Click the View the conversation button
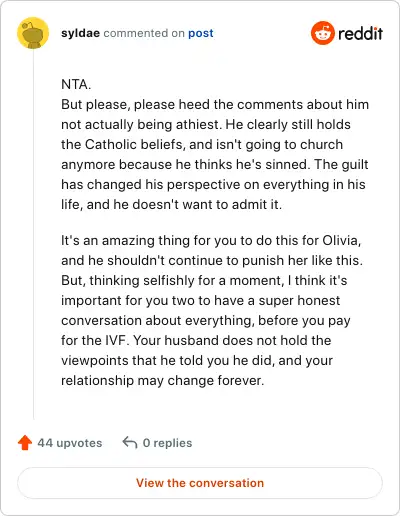Screen dimensions: 400x516 tap(200, 483)
